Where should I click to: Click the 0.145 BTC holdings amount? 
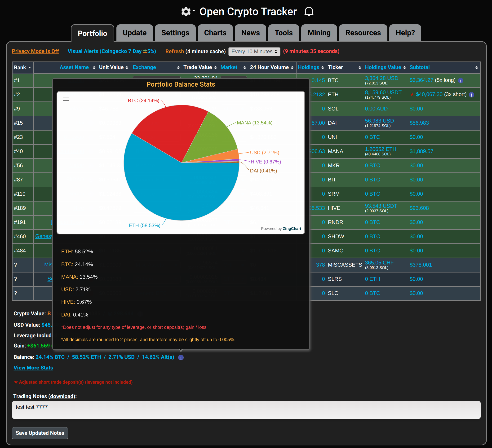tap(318, 80)
